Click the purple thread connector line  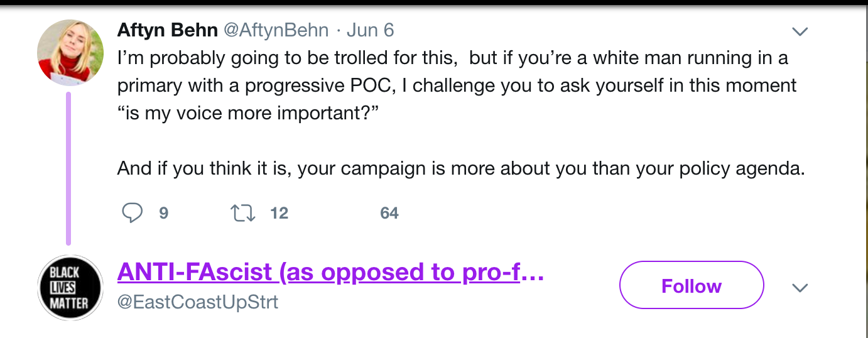coord(68,168)
